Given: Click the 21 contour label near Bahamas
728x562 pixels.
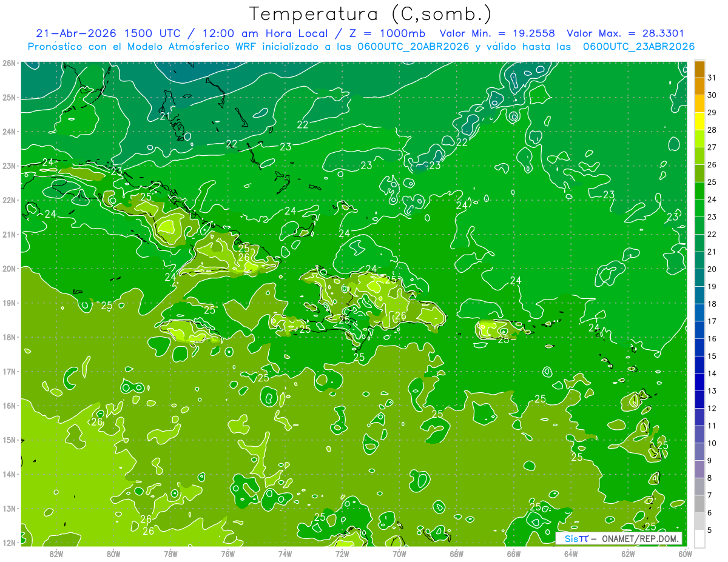Looking at the screenshot, I should pos(165,116).
